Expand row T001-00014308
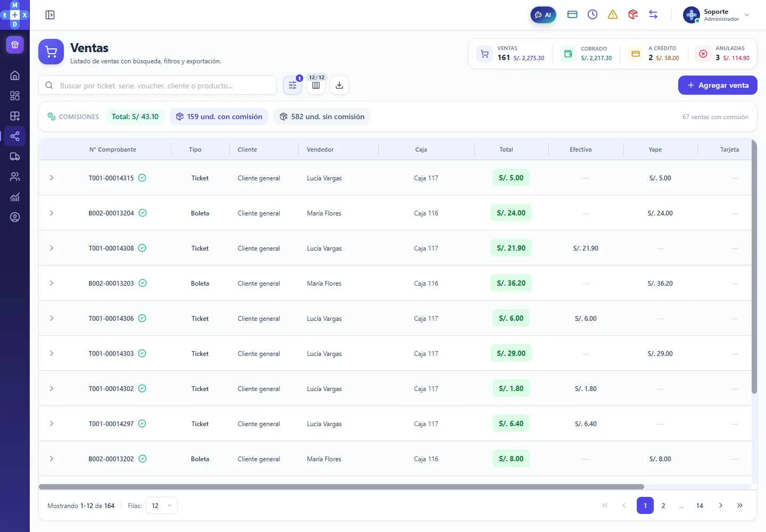The height and width of the screenshot is (532, 766). (52, 248)
